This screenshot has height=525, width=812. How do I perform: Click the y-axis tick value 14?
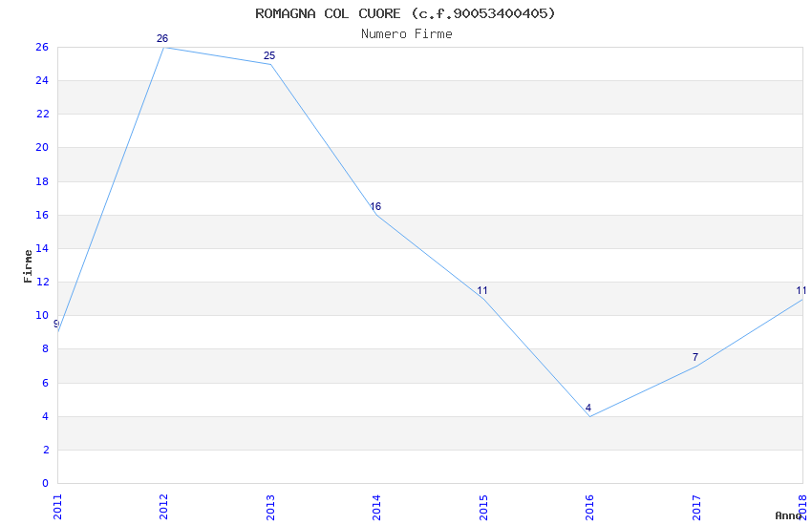pyautogui.click(x=42, y=248)
